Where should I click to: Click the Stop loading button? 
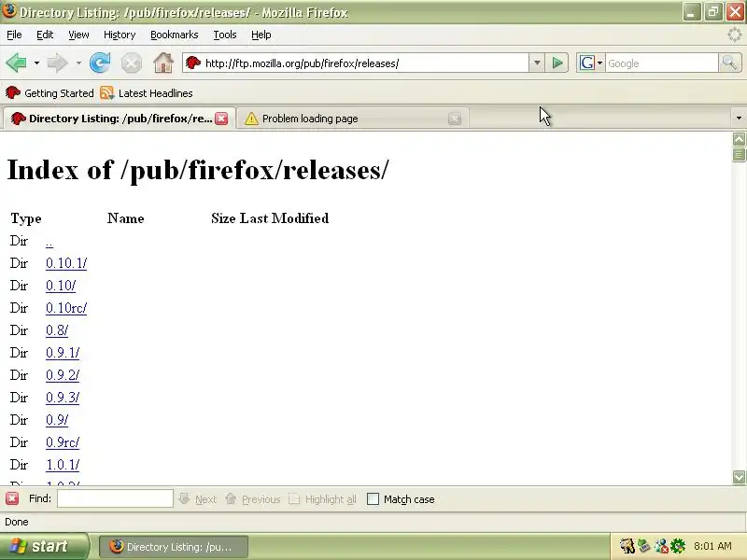tap(131, 63)
